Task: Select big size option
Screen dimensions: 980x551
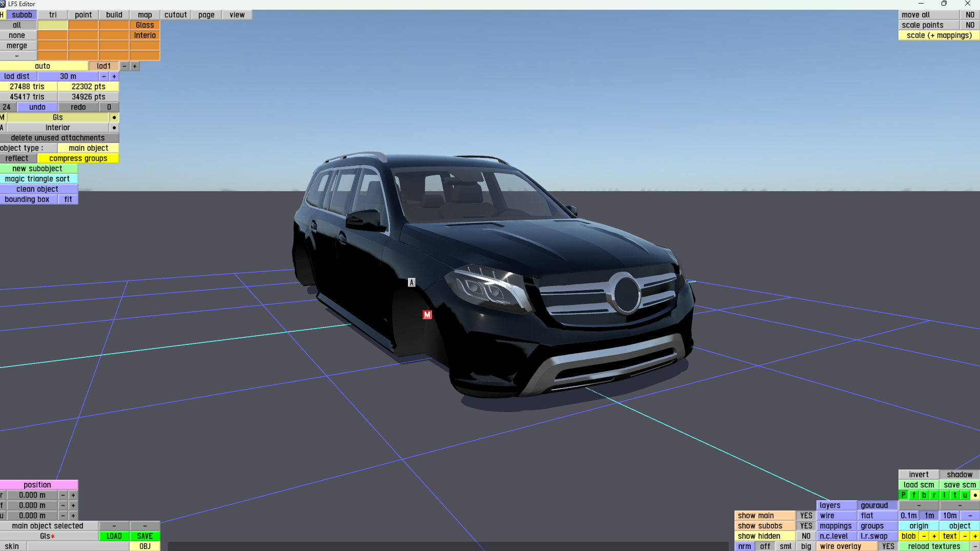Action: [x=806, y=546]
